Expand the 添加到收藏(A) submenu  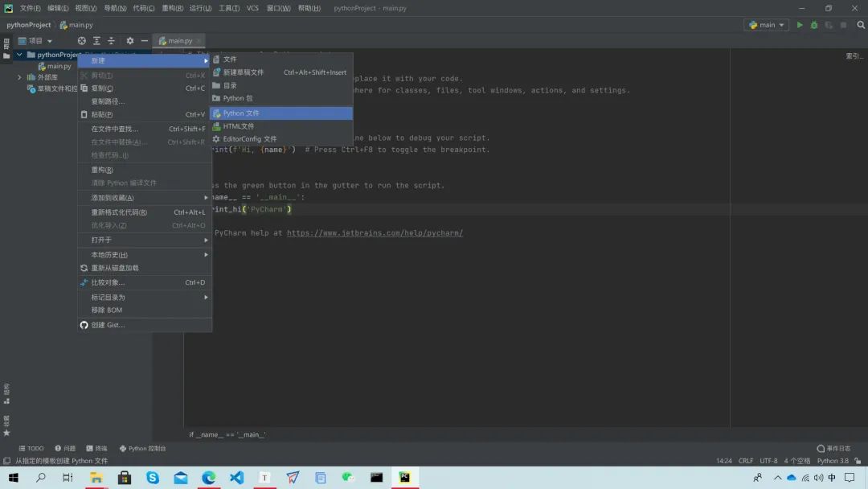pyautogui.click(x=145, y=198)
